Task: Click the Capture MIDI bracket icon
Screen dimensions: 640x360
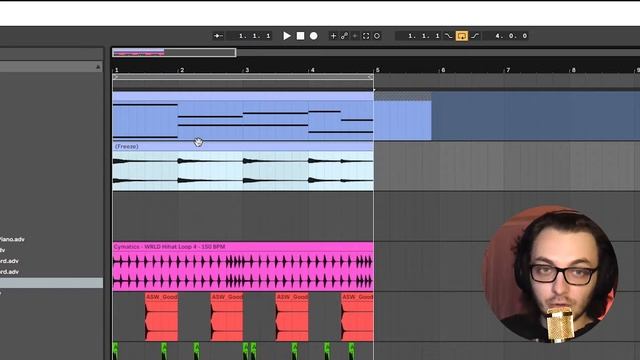Action: tap(366, 36)
